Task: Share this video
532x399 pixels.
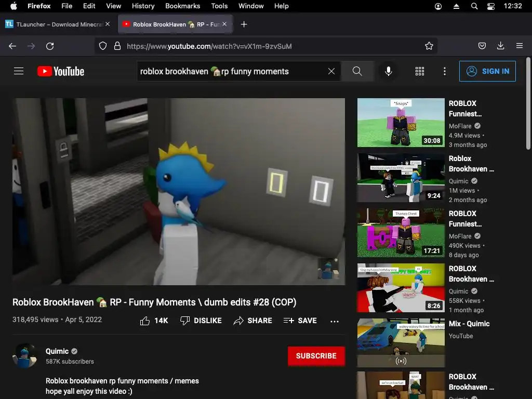Action: click(253, 321)
